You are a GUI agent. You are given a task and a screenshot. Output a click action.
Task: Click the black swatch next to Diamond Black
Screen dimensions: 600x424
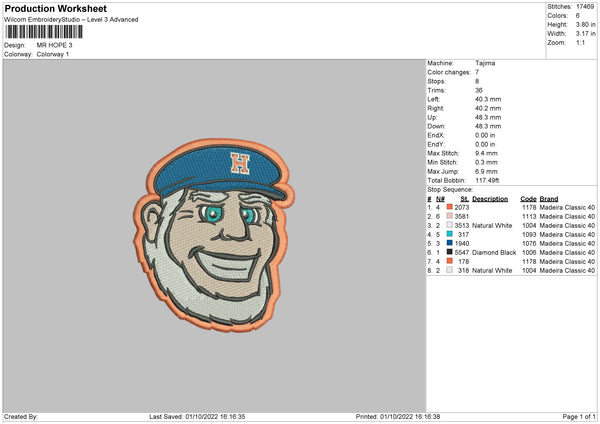tap(450, 252)
